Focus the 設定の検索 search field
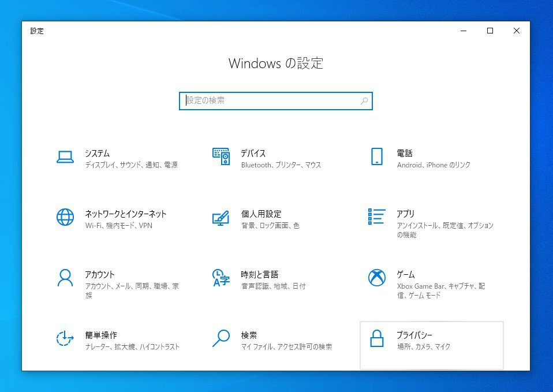The height and width of the screenshot is (392, 553). pos(276,101)
